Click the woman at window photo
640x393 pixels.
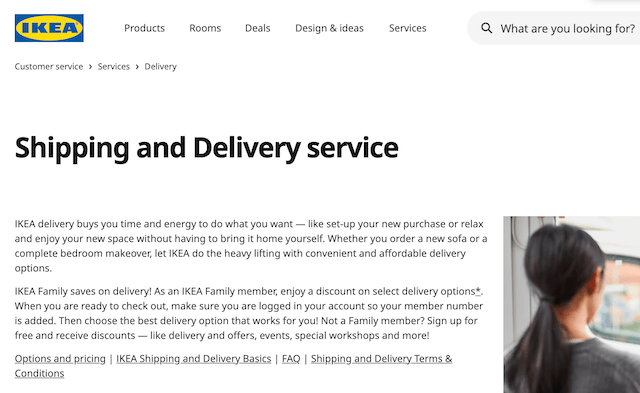click(x=571, y=304)
